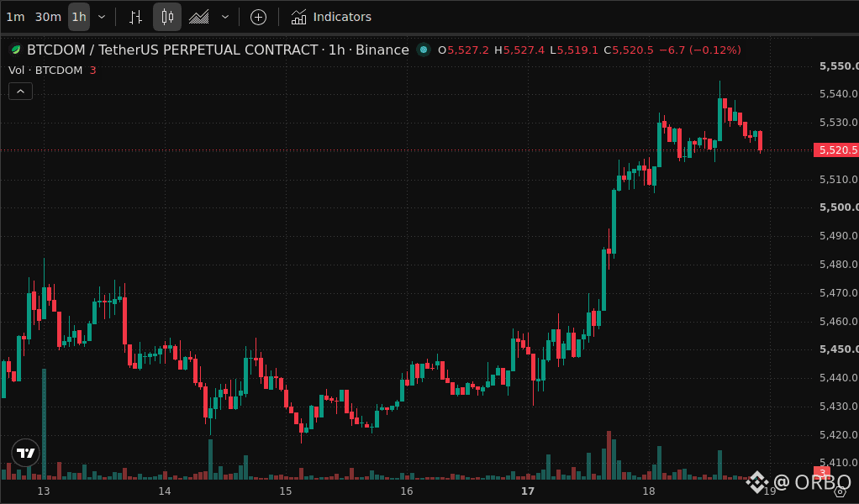
Task: Click the 5,490.0 price axis label
Action: pos(839,236)
